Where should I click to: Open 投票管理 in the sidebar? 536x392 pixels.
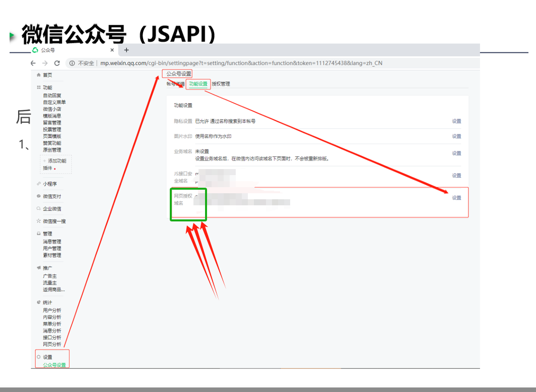[x=52, y=129]
